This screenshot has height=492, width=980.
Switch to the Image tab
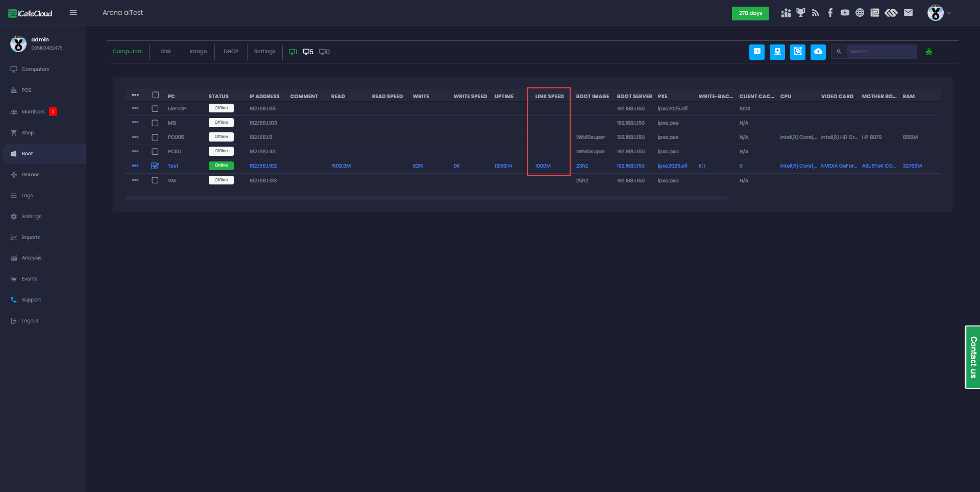(198, 52)
